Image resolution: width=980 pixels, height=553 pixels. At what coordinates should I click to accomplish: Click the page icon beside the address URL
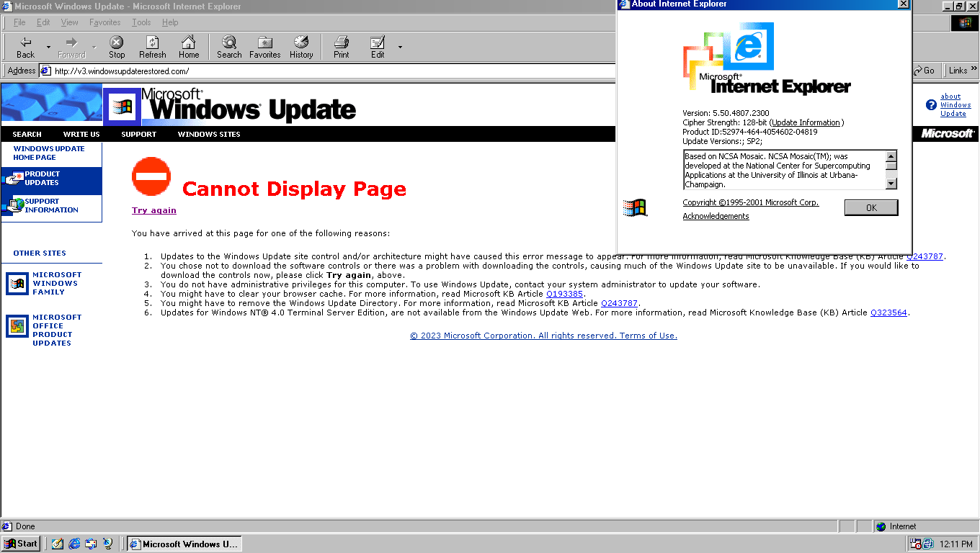point(45,71)
